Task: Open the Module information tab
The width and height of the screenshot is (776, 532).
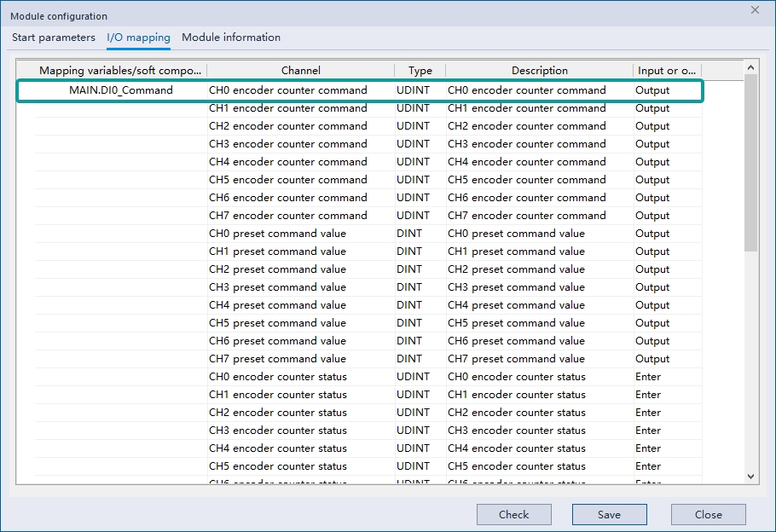Action: [231, 38]
